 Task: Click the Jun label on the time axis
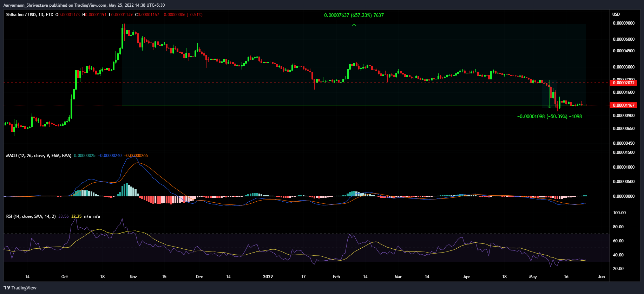tap(601, 277)
